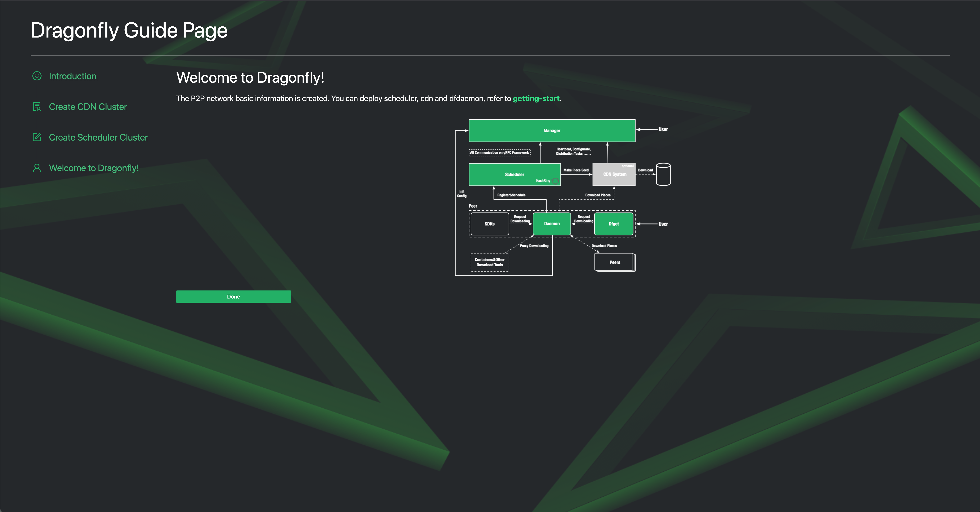Click the Manager block in the diagram
Image resolution: width=980 pixels, height=512 pixels.
coord(552,130)
